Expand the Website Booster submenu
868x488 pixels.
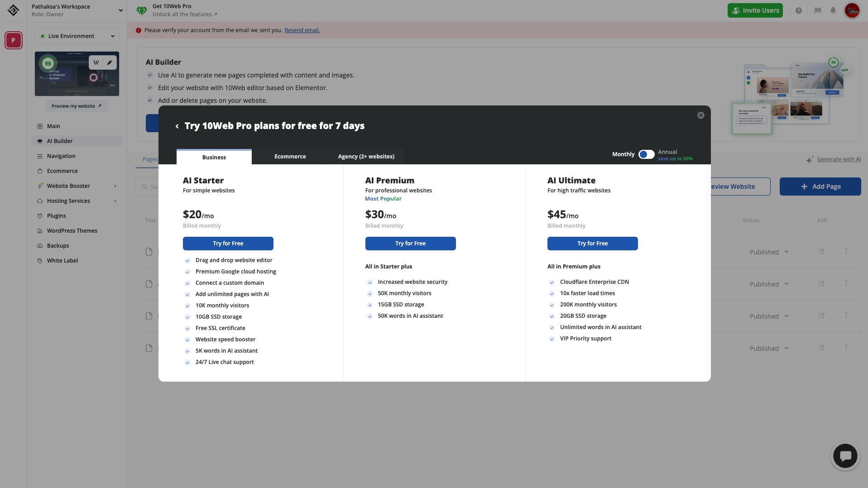coord(115,186)
